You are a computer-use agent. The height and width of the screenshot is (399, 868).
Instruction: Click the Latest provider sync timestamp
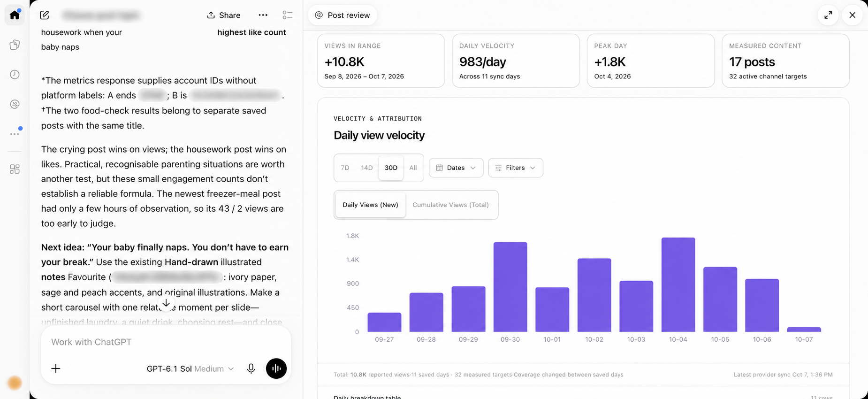[783, 375]
